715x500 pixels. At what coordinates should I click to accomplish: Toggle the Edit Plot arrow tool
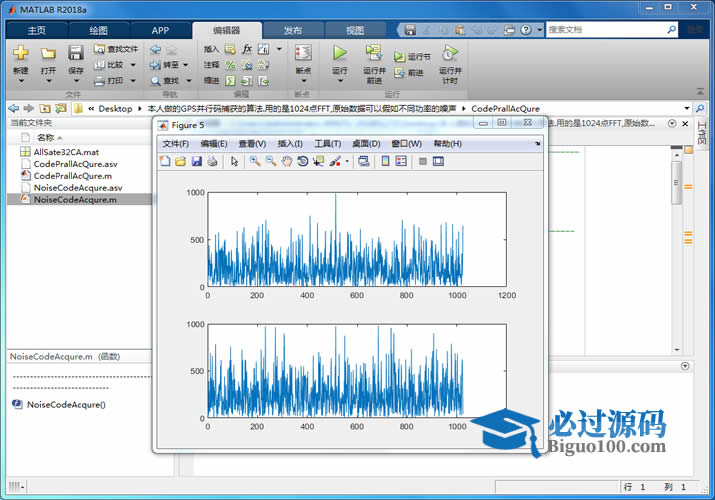click(235, 161)
